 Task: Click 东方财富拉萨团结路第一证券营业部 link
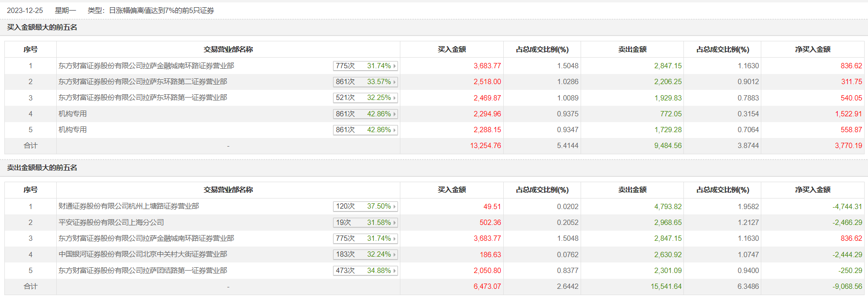(x=143, y=271)
